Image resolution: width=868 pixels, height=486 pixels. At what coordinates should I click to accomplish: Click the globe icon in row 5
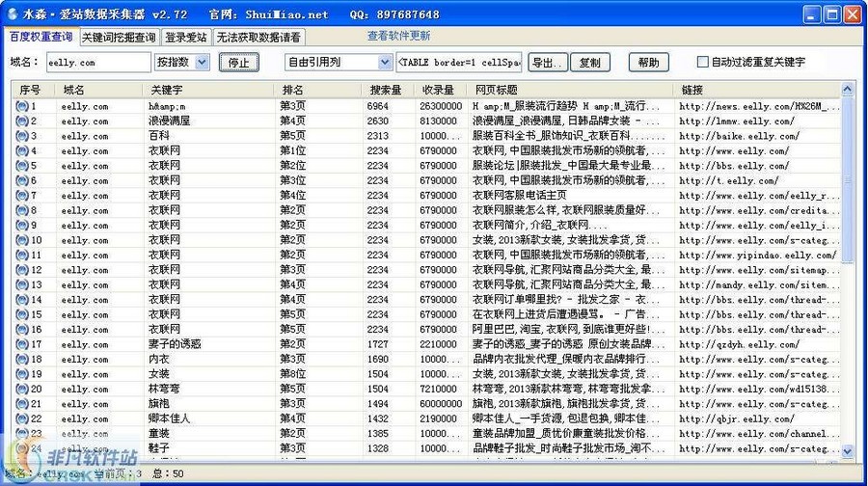[x=22, y=166]
